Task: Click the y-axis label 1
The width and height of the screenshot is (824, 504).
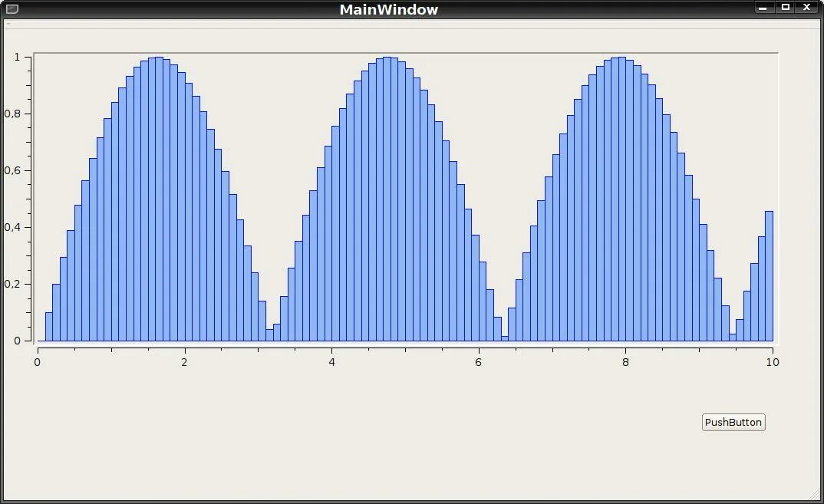Action: 17,57
